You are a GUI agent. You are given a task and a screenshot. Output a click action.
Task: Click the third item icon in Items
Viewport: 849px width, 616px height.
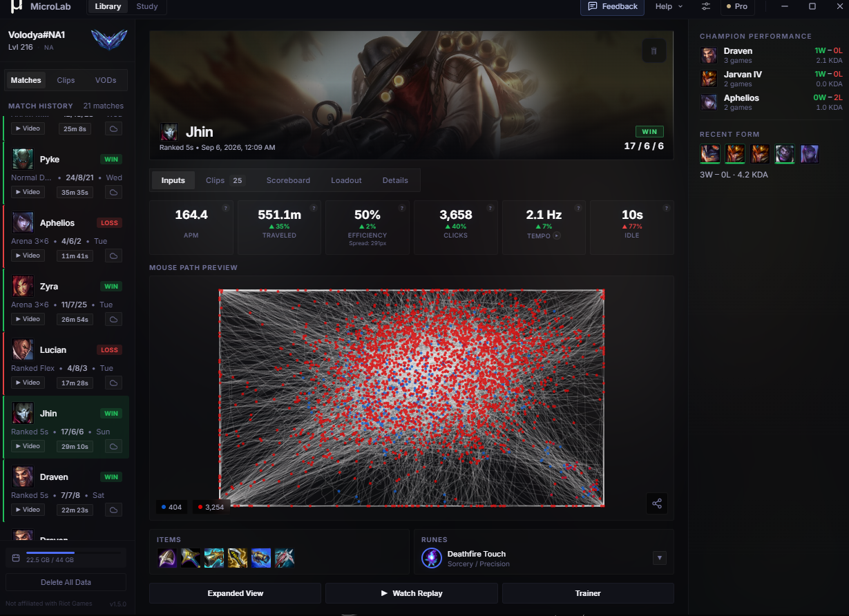coord(214,558)
